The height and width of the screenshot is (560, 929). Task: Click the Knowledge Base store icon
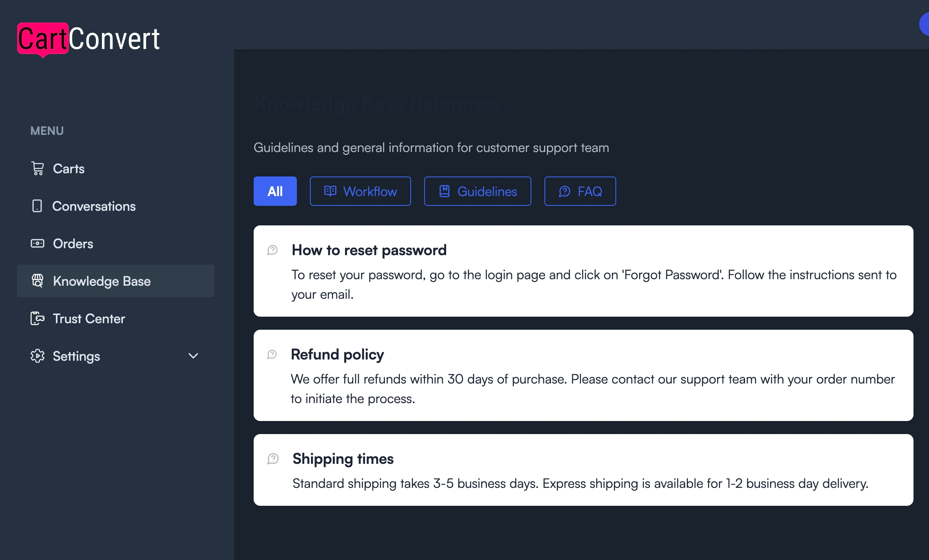click(38, 281)
